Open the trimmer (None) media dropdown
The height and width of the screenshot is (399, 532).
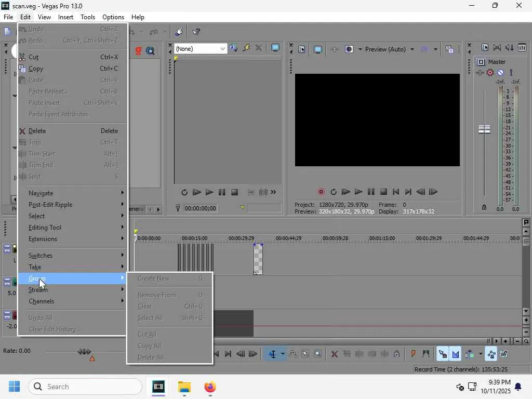tap(200, 48)
